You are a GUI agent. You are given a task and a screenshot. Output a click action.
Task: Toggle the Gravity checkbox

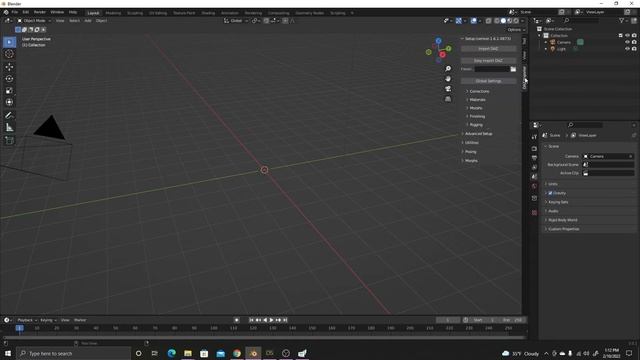[550, 193]
